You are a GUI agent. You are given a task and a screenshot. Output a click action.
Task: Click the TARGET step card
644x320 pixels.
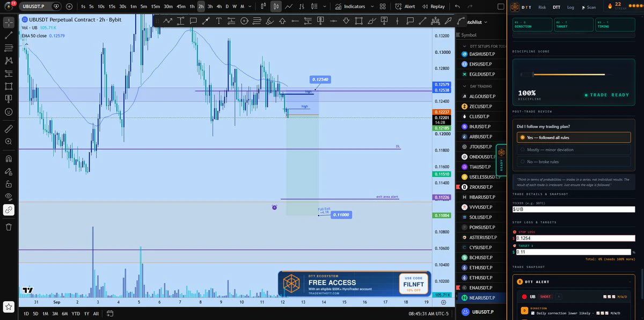tap(573, 25)
